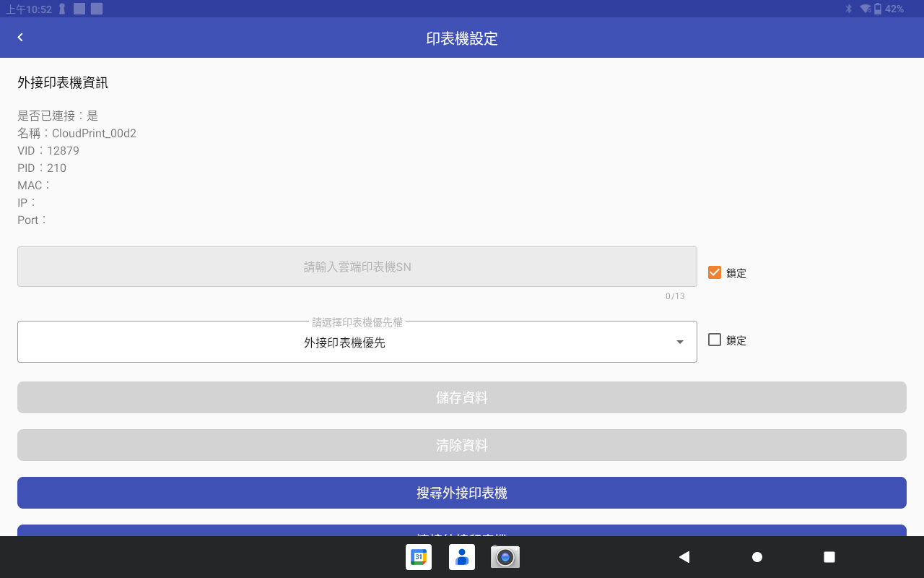Screen dimensions: 924x578
Task: Tap the battery status icon
Action: (878, 9)
